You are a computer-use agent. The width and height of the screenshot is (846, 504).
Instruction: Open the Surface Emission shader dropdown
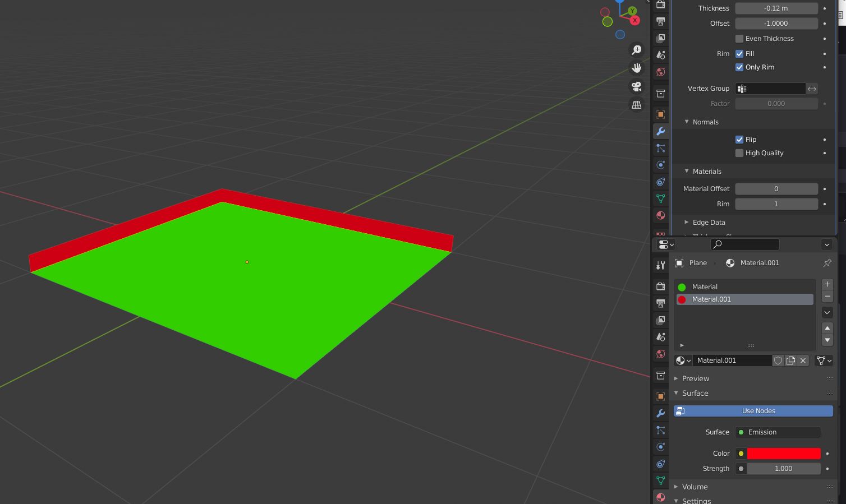point(778,432)
